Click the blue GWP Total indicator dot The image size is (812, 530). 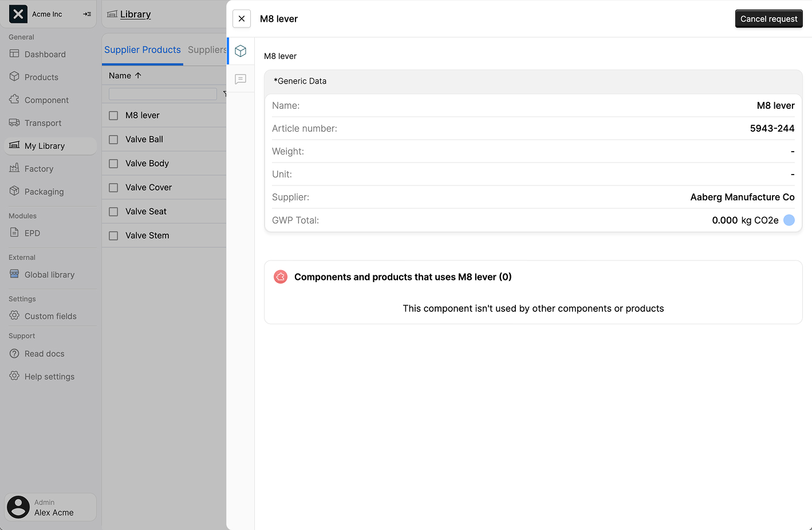tap(789, 220)
